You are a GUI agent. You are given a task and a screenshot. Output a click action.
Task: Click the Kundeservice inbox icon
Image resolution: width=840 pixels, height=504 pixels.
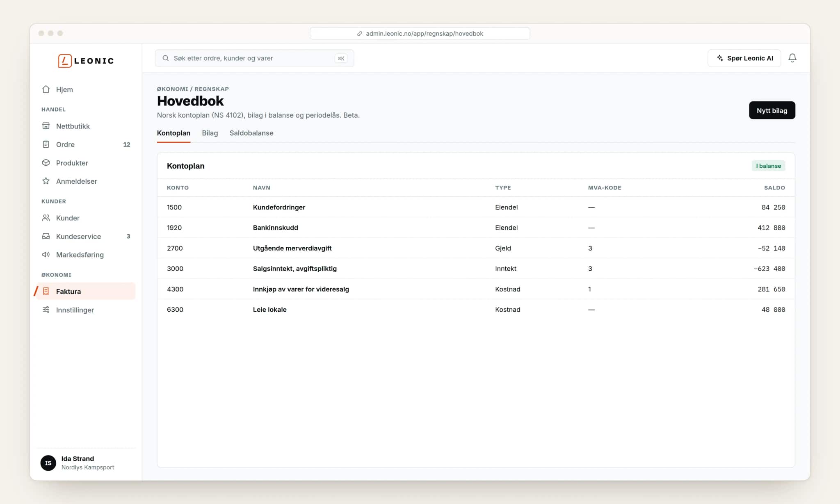pos(46,236)
